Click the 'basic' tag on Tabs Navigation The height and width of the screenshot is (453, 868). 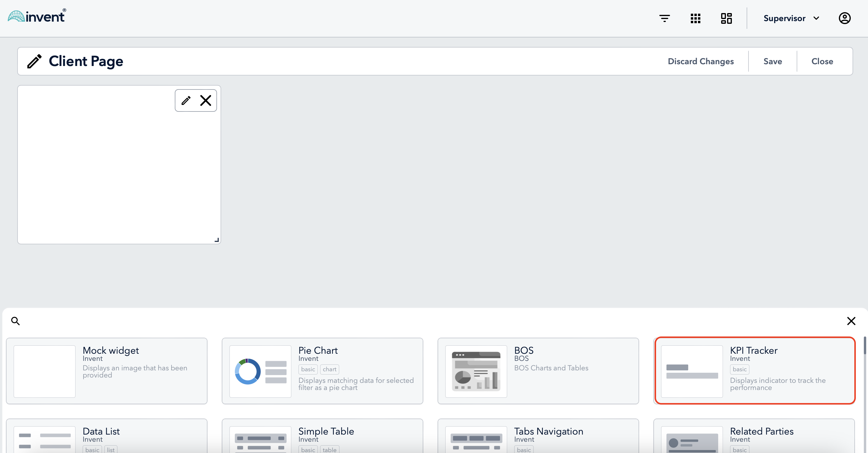click(524, 450)
